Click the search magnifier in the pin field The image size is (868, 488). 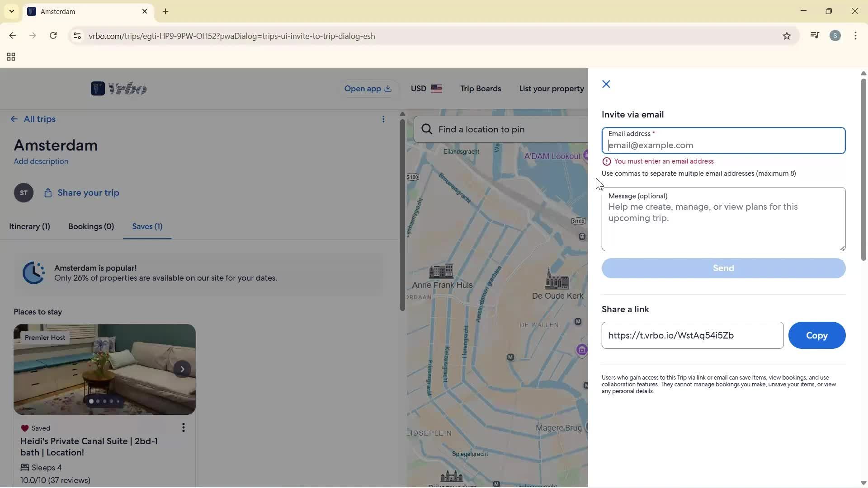[x=427, y=129]
